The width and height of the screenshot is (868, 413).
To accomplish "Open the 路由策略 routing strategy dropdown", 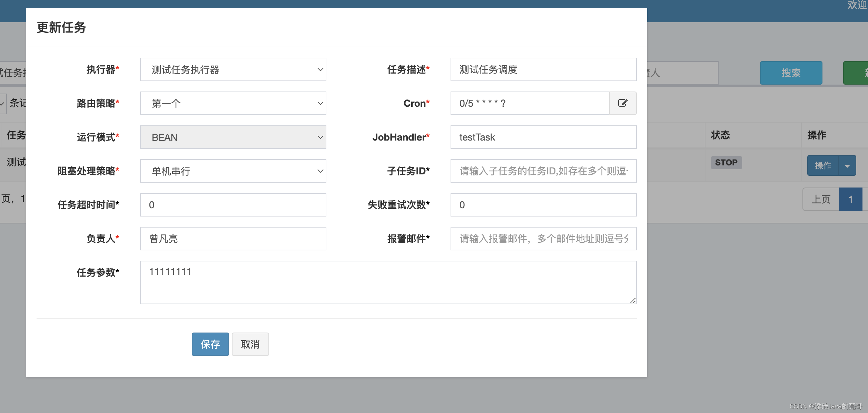I will (233, 103).
